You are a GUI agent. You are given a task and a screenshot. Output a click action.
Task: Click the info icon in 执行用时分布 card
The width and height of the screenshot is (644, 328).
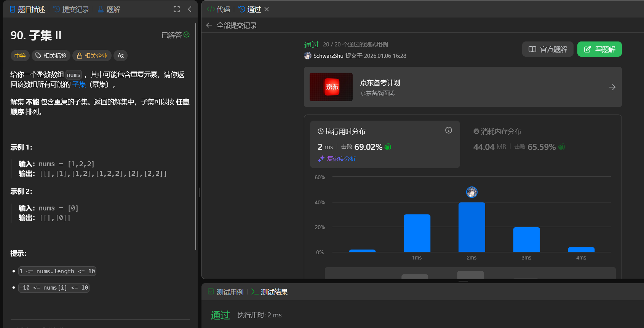[x=449, y=131]
